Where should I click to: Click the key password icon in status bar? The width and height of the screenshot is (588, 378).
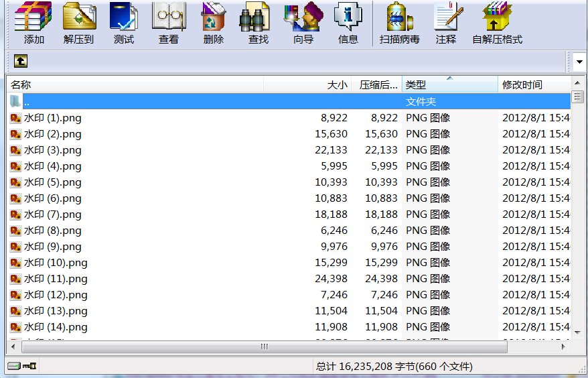pyautogui.click(x=29, y=366)
